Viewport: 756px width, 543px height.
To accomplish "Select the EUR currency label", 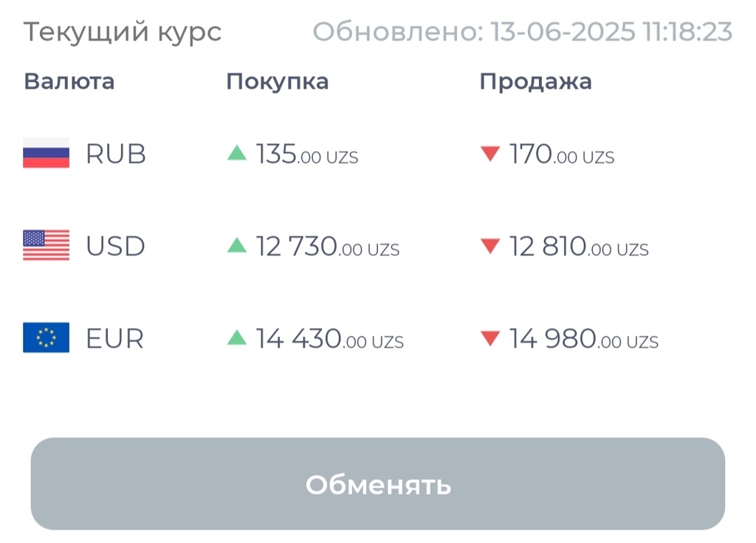I will pyautogui.click(x=115, y=338).
